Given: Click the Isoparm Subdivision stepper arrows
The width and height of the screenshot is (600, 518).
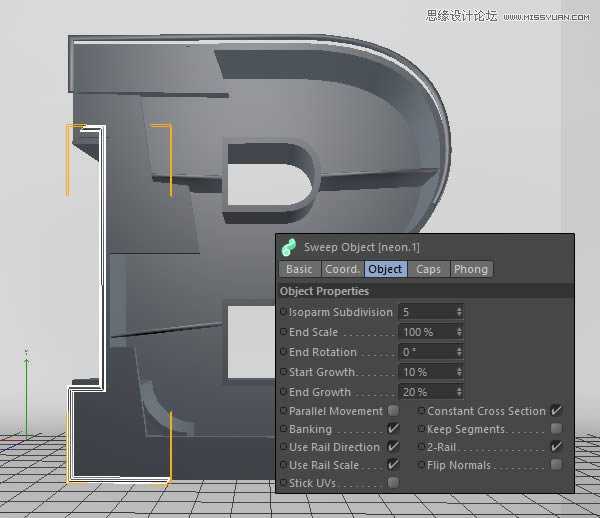Looking at the screenshot, I should pos(459,312).
